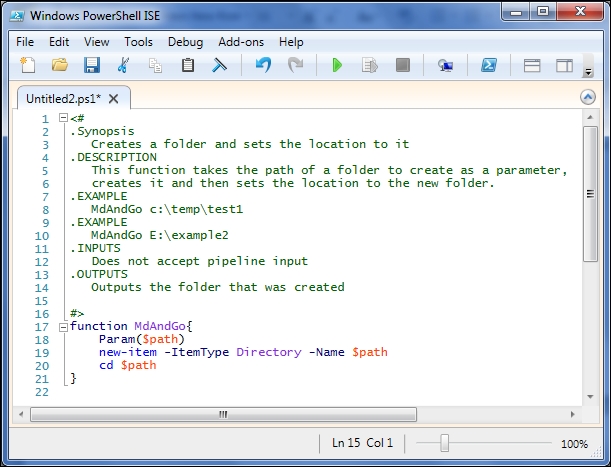This screenshot has height=467, width=611.
Task: Click 'Does not accept pipeline input' text
Action: click(x=200, y=261)
